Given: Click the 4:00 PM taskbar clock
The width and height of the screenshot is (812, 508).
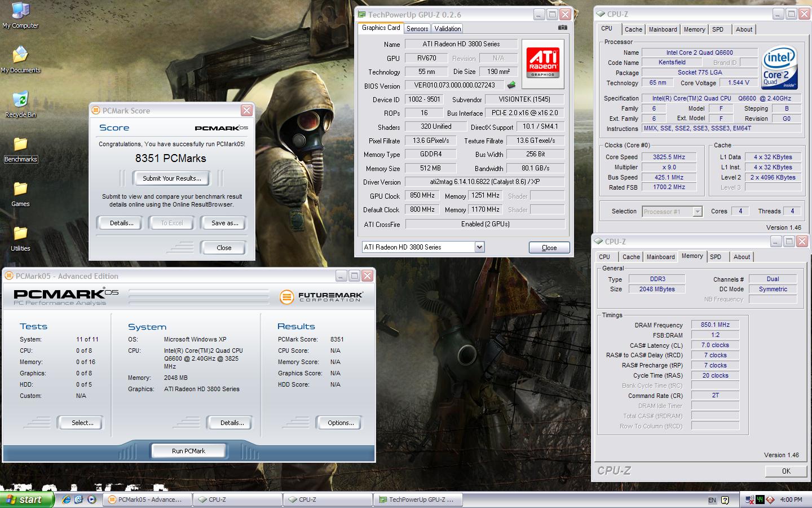Looking at the screenshot, I should coord(791,500).
